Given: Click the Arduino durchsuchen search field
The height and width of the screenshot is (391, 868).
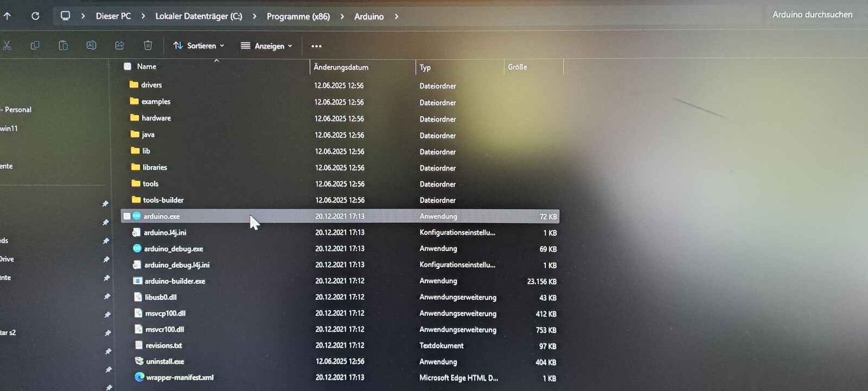Looking at the screenshot, I should tap(812, 15).
